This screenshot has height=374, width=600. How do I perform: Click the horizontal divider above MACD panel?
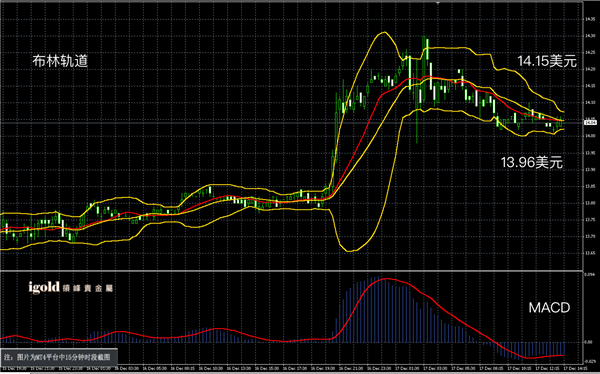click(292, 271)
